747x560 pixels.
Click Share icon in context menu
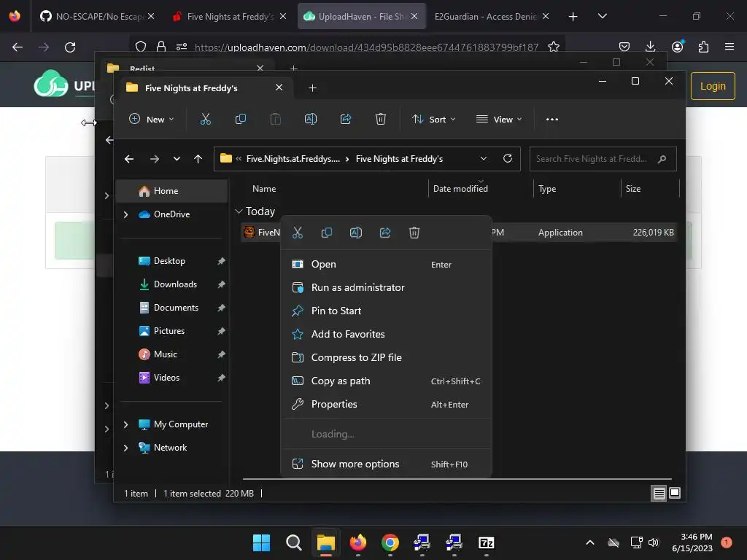(385, 233)
